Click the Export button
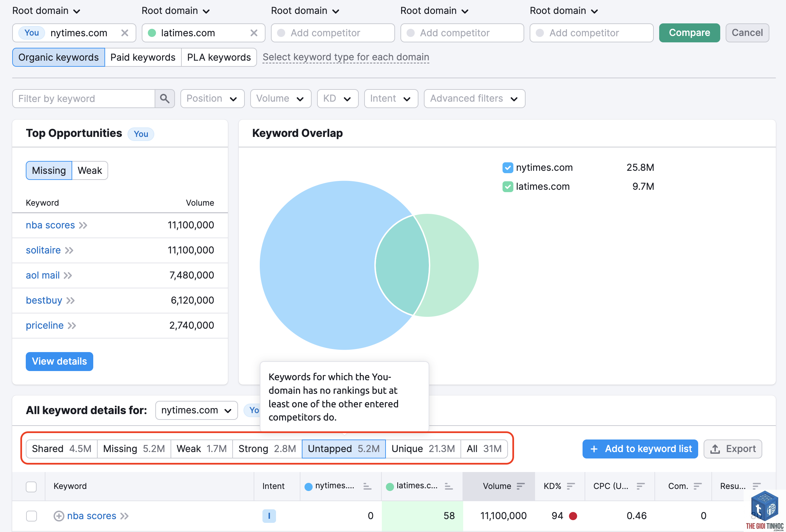Viewport: 786px width, 532px height. tap(733, 449)
